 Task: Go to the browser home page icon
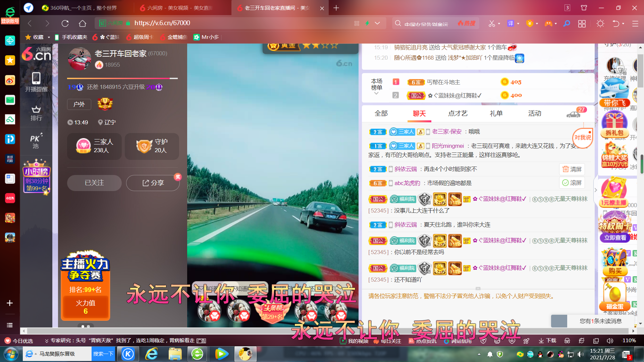point(83,23)
